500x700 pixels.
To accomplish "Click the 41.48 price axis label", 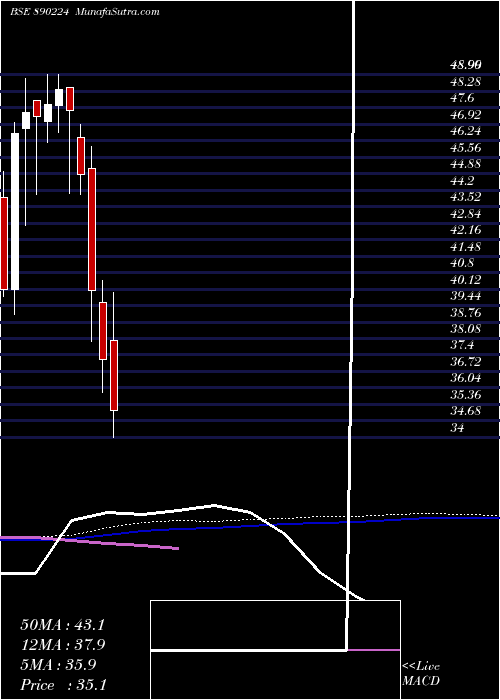I will pos(466,246).
